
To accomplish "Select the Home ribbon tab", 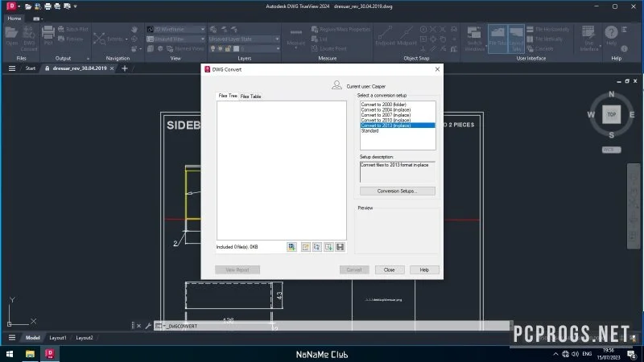I will pos(14,19).
